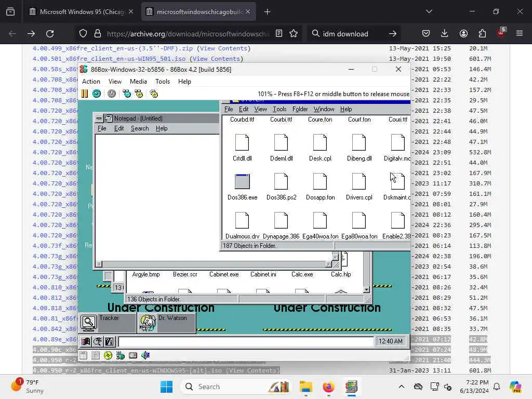Screen dimensions: 532x399
Task: Click View Contents link for the 4.00.499 zip
Action: [x=223, y=48]
